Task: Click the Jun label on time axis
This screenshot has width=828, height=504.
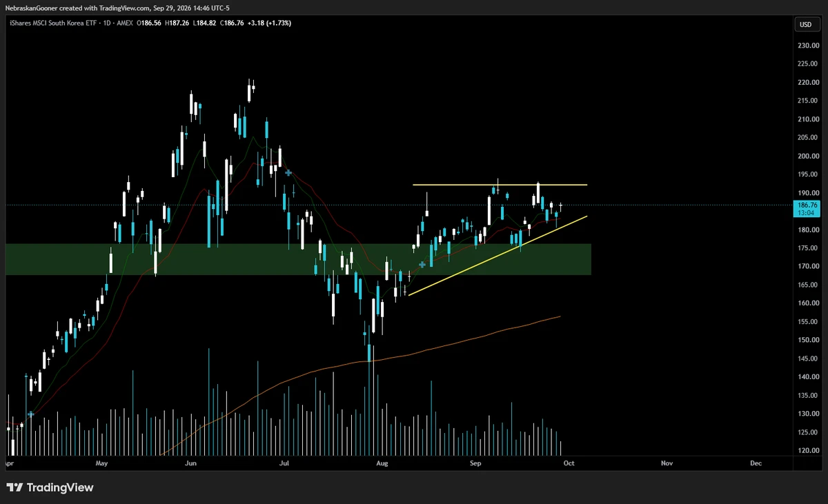Action: point(192,464)
